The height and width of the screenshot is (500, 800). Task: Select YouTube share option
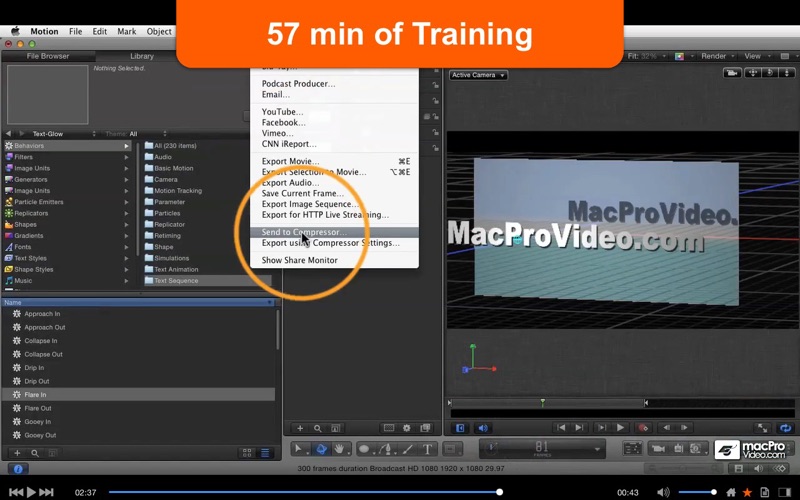coord(334,112)
